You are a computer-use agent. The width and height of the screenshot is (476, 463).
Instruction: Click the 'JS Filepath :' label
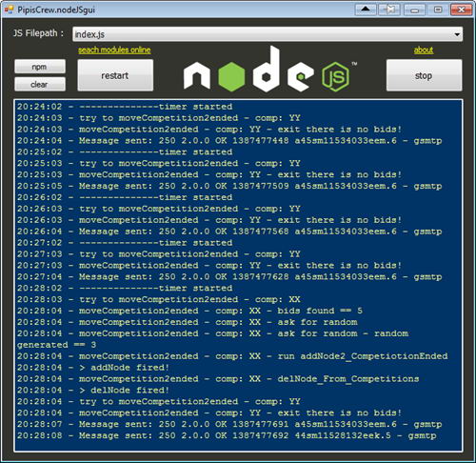[x=38, y=33]
